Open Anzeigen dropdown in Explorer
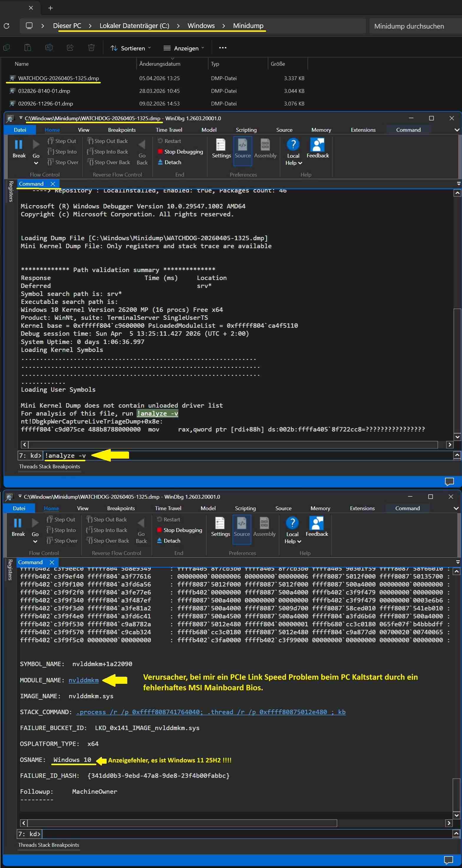The image size is (462, 868). (184, 48)
